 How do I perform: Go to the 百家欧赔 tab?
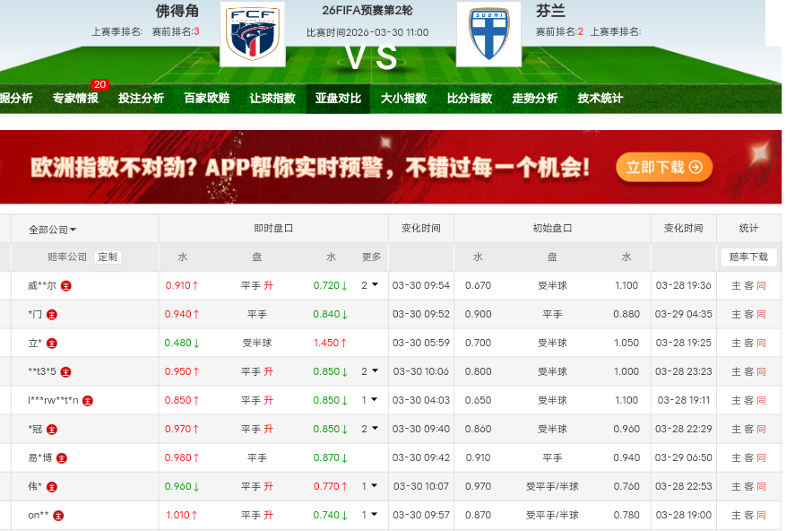206,99
